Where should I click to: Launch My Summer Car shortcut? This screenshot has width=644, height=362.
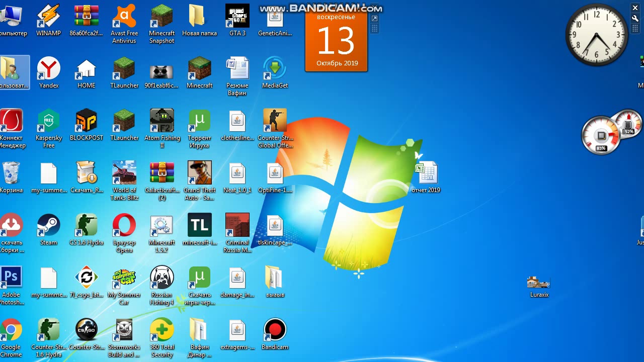coord(124,285)
